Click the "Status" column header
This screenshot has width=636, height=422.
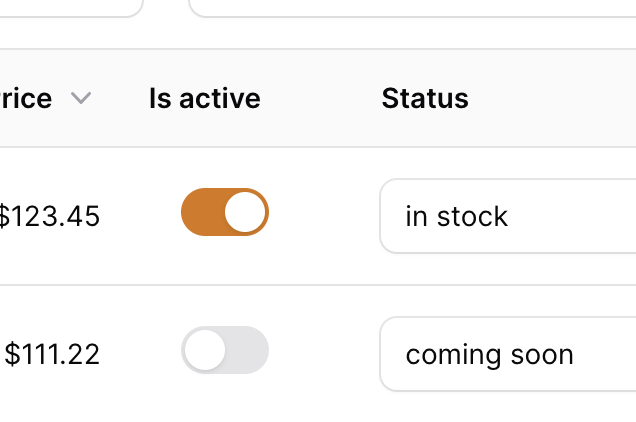coord(425,98)
